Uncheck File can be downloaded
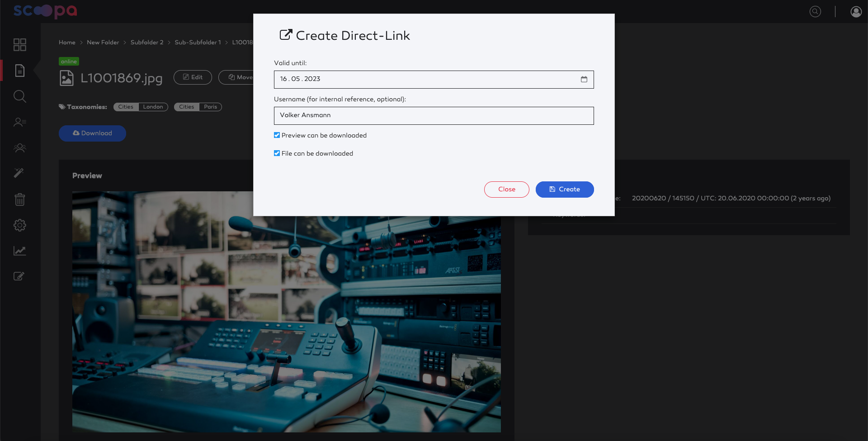This screenshot has width=868, height=441. (x=277, y=153)
